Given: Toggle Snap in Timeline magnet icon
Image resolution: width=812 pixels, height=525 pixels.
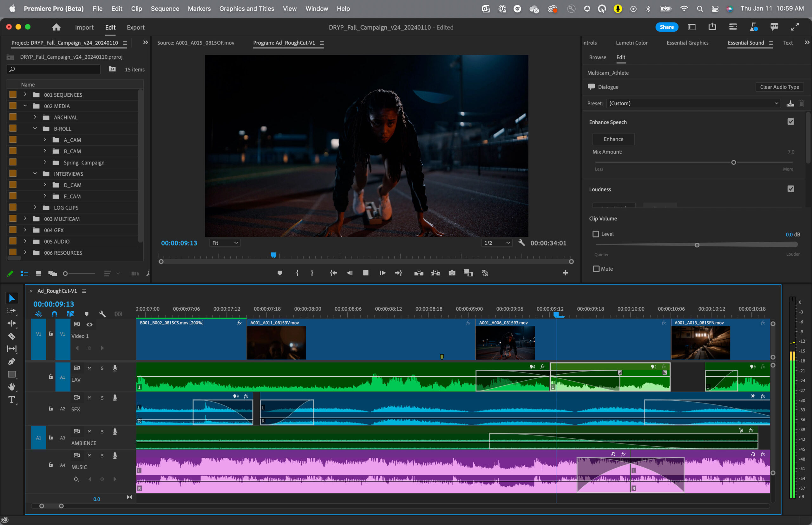Looking at the screenshot, I should click(x=54, y=314).
